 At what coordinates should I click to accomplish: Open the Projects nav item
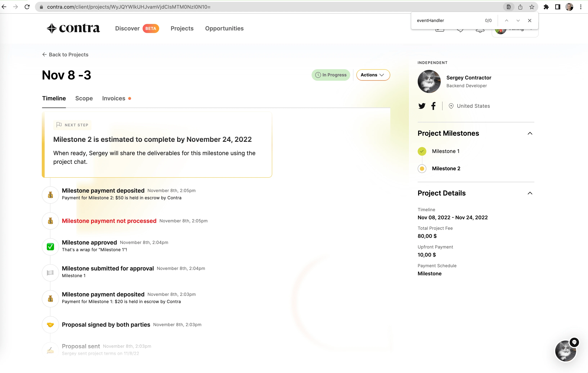click(182, 28)
